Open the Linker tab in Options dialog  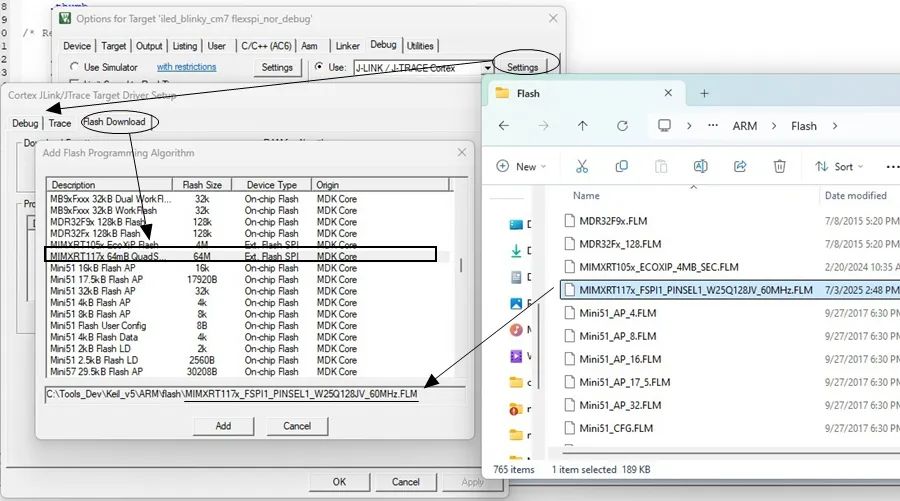coord(347,46)
